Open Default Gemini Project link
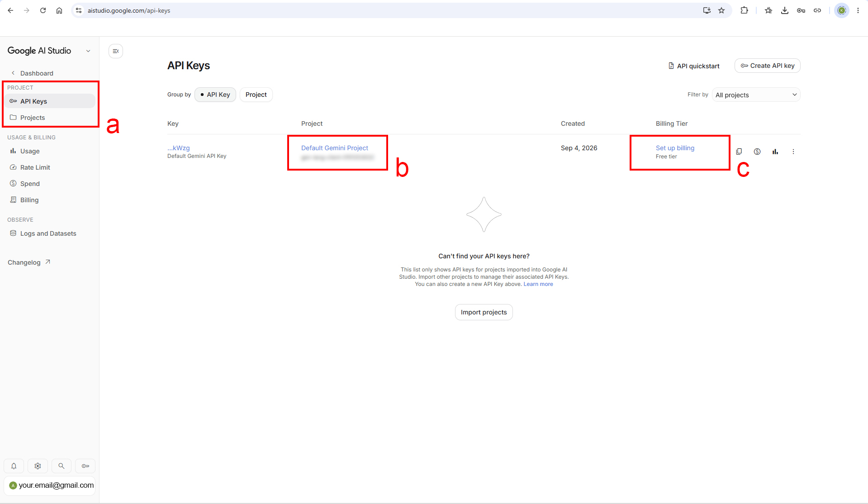Image resolution: width=868 pixels, height=504 pixels. tap(335, 148)
